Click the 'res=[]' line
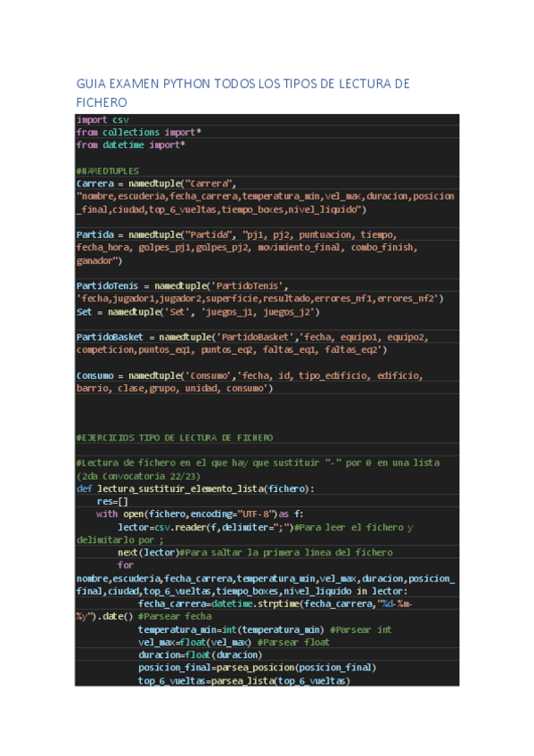Screen dimensions: 534x756 click(112, 501)
